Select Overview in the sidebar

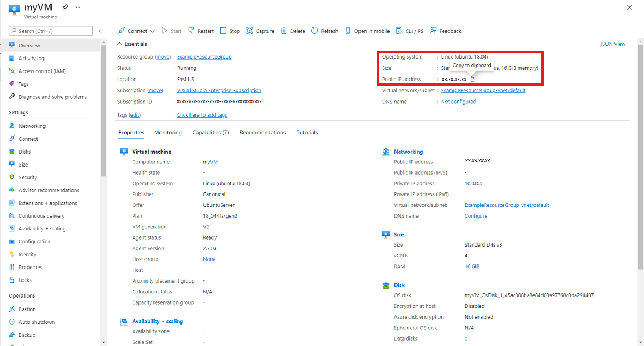tap(50, 46)
